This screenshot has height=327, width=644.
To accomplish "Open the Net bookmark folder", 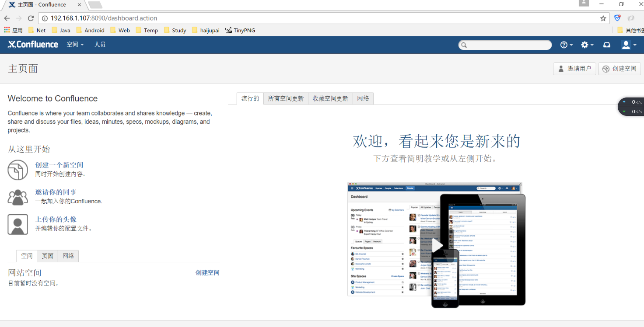I will pos(37,30).
